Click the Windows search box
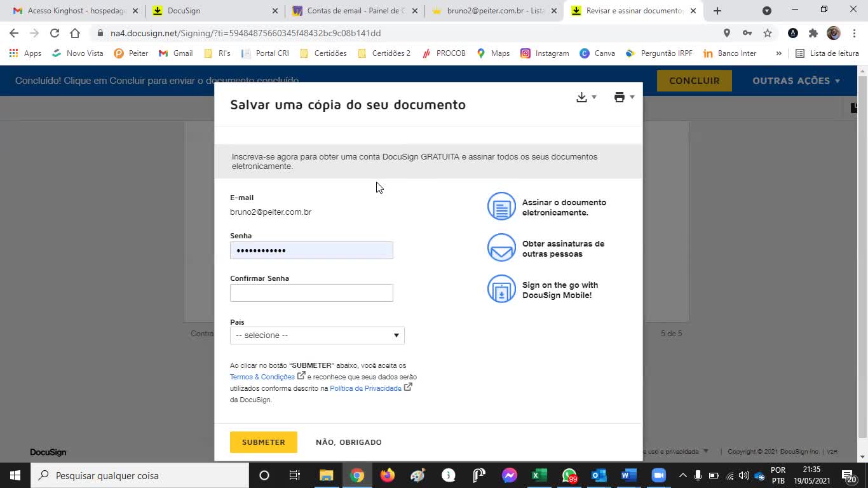This screenshot has height=488, width=868. pos(139,475)
